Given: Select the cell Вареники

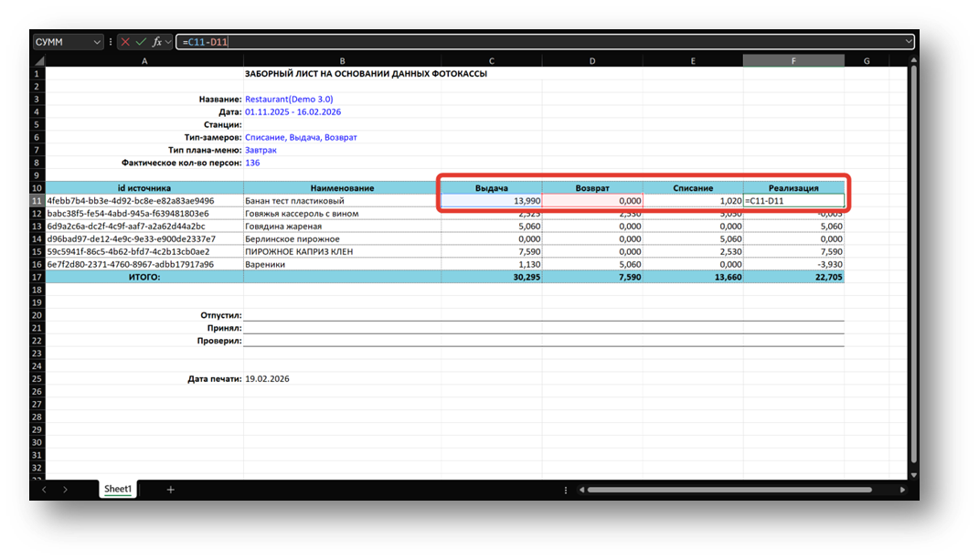Looking at the screenshot, I should tap(342, 265).
